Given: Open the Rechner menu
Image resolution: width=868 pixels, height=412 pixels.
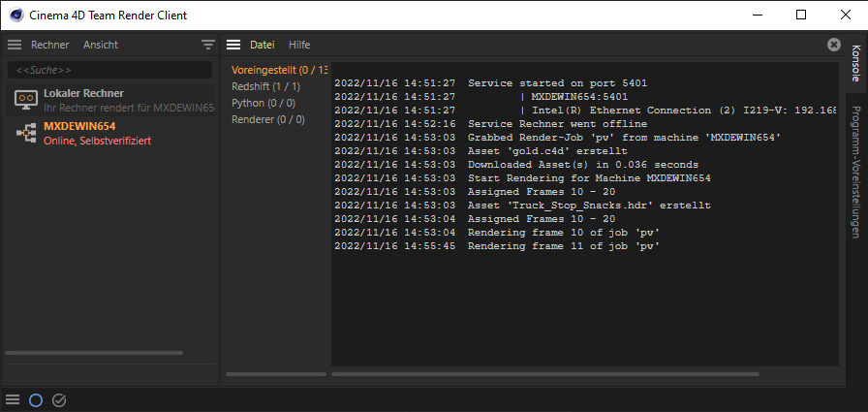Looking at the screenshot, I should [x=49, y=45].
